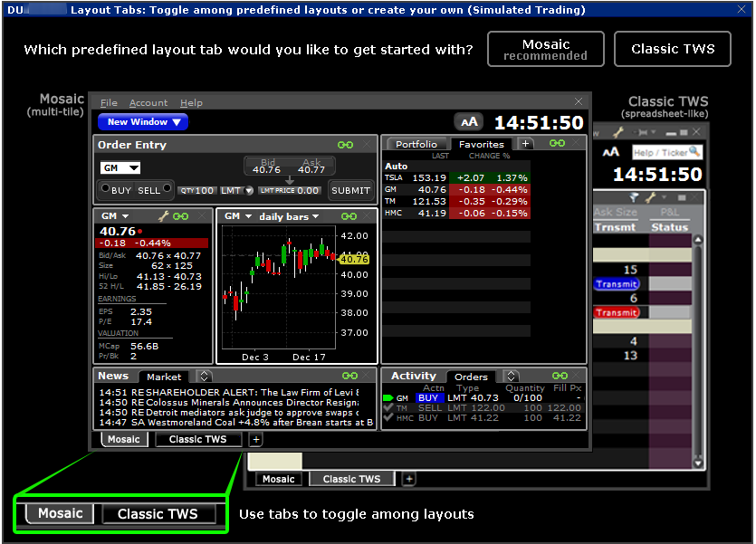Click the font size AA icon beside Mosaic clock

(470, 122)
